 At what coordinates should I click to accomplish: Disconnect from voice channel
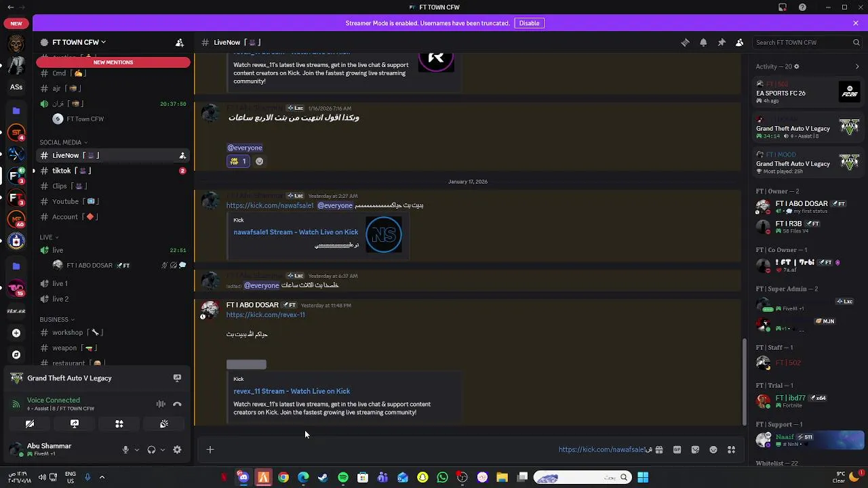click(177, 405)
